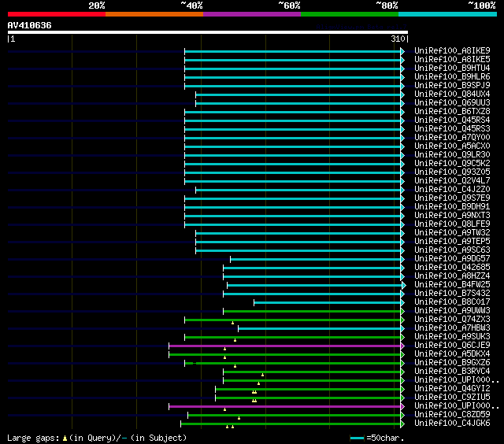Select the UniRef100_A9DG57 label
Screen dimensions: 504x444
coord(452,259)
